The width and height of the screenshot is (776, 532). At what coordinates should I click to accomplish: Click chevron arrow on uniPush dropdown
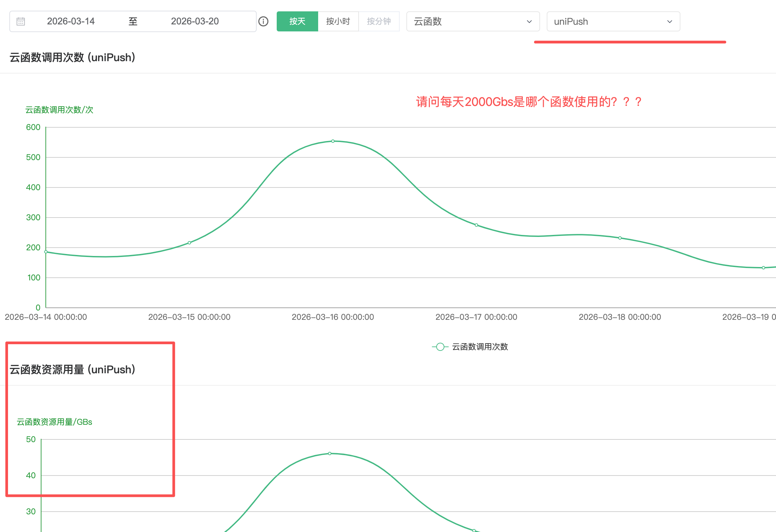click(x=669, y=22)
